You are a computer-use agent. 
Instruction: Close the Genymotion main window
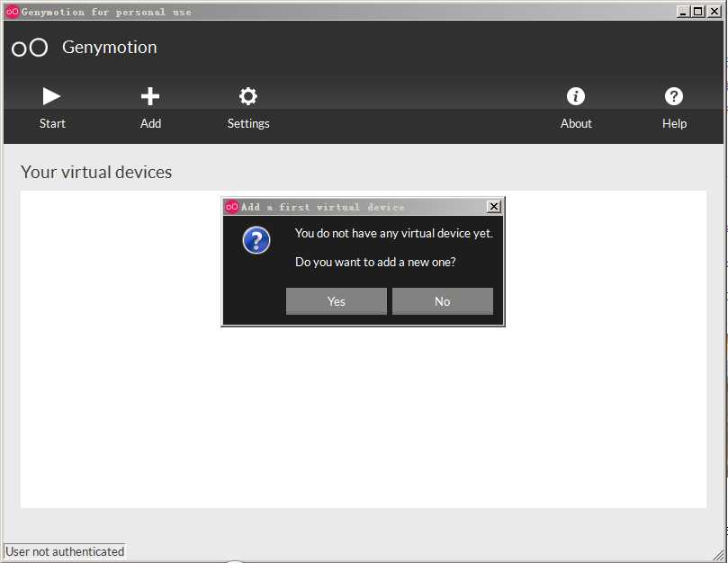coord(714,12)
